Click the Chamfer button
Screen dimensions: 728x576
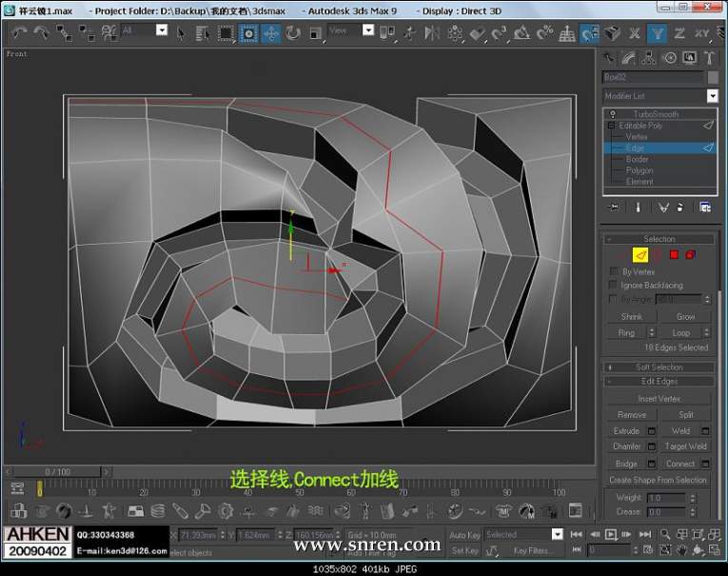click(626, 447)
